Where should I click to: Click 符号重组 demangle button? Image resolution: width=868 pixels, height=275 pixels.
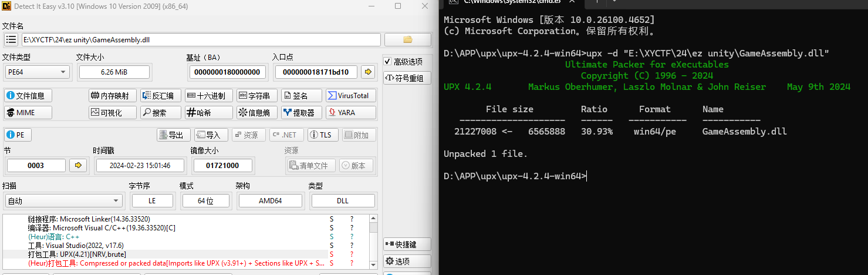tap(407, 78)
